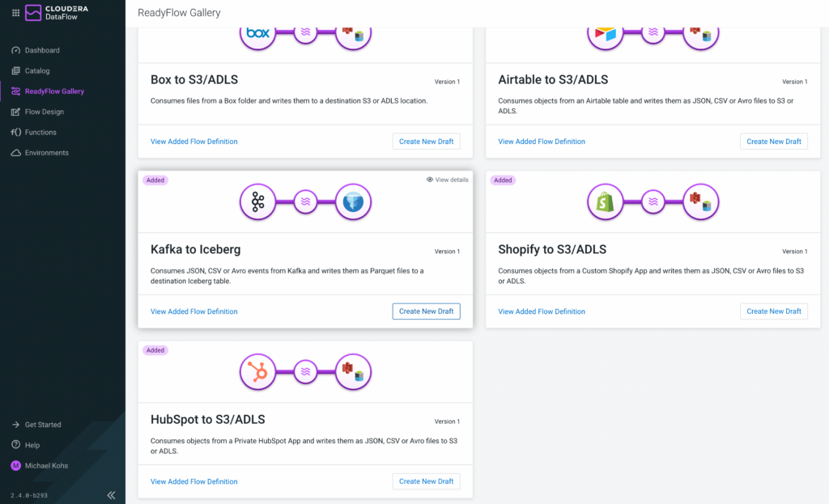Click the HubSpot source icon

click(x=258, y=372)
